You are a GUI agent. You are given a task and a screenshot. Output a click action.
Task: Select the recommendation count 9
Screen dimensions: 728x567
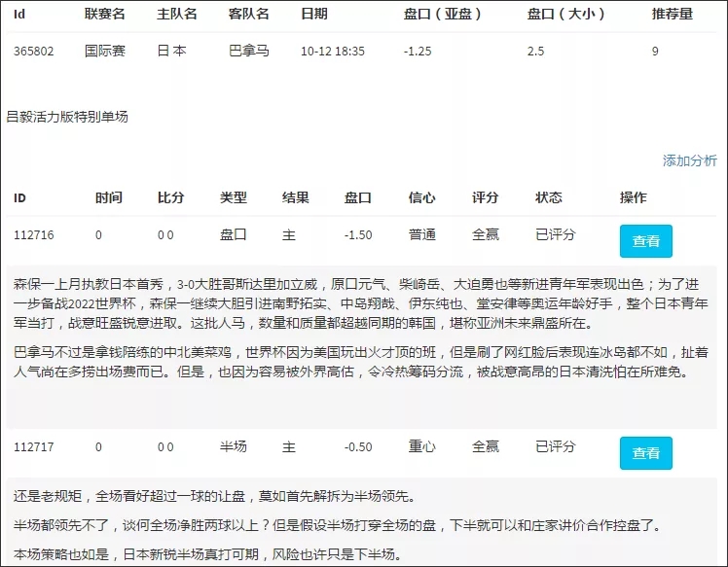pyautogui.click(x=655, y=51)
